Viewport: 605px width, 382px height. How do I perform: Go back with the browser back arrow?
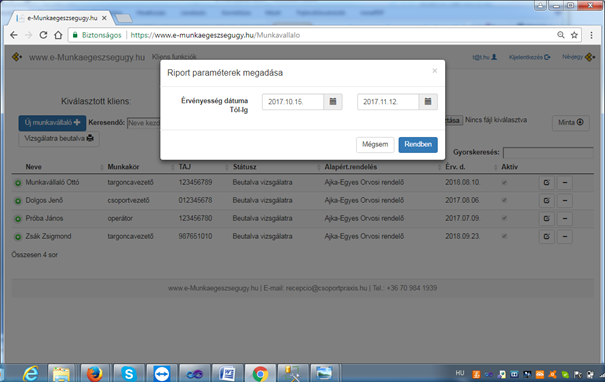[14, 35]
